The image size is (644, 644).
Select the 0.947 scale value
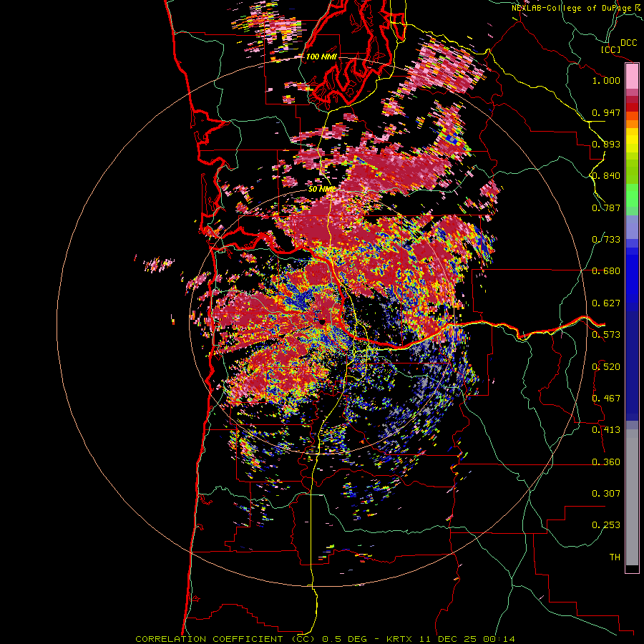point(606,112)
